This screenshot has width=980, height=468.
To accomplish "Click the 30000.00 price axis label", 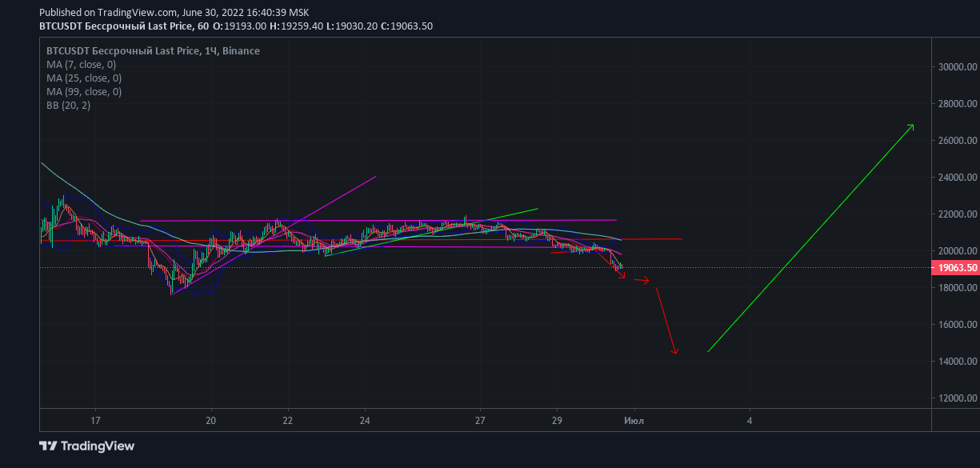I will pos(958,67).
